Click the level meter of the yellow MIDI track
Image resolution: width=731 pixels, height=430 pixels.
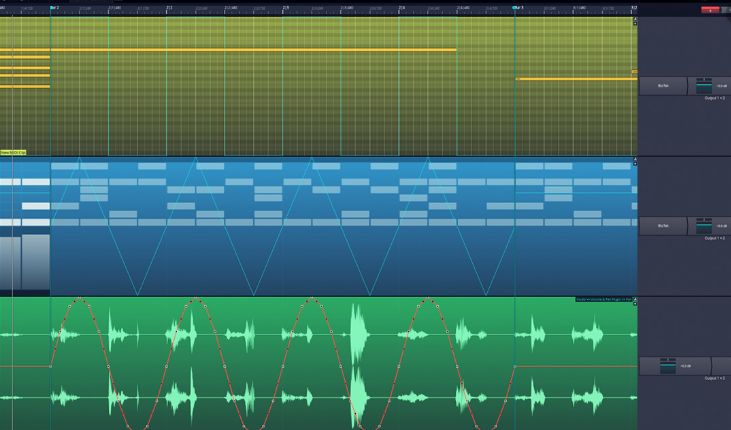(704, 85)
